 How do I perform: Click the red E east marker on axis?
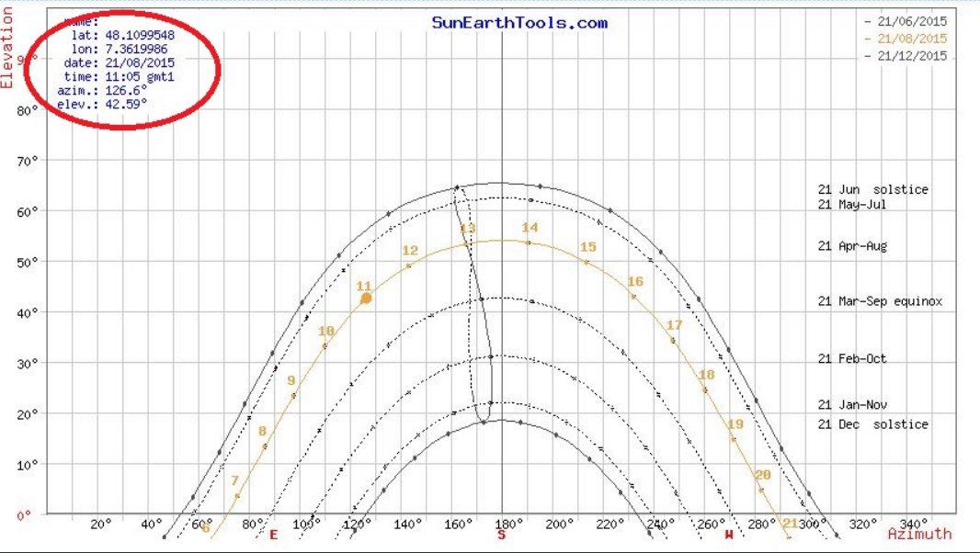pyautogui.click(x=273, y=535)
